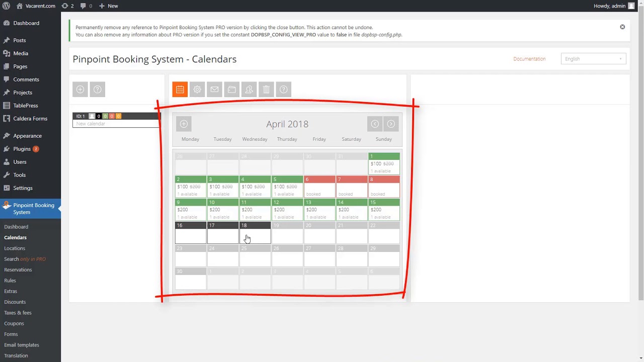
Task: Select April 12 priced at $200
Action: coord(287,210)
